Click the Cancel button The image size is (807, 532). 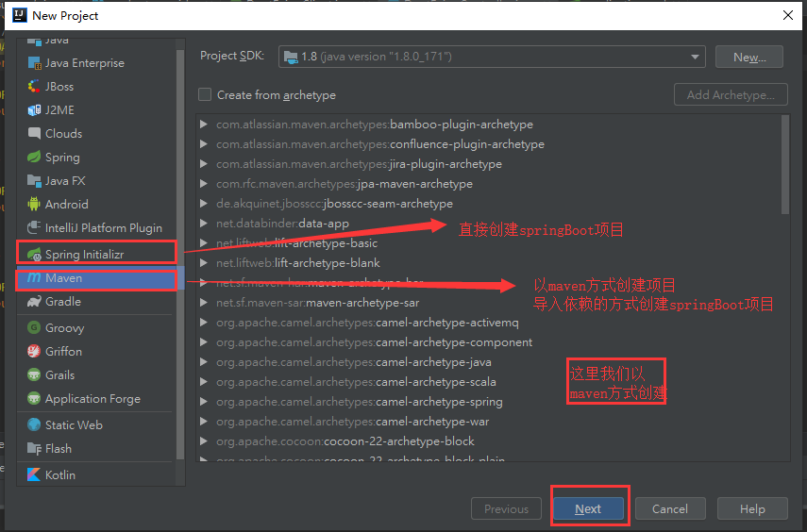click(x=669, y=508)
